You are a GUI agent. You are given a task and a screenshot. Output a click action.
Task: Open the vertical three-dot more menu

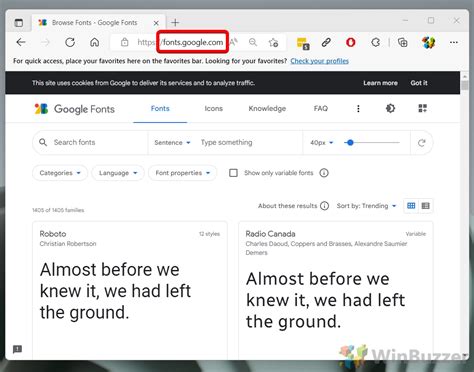(x=358, y=109)
